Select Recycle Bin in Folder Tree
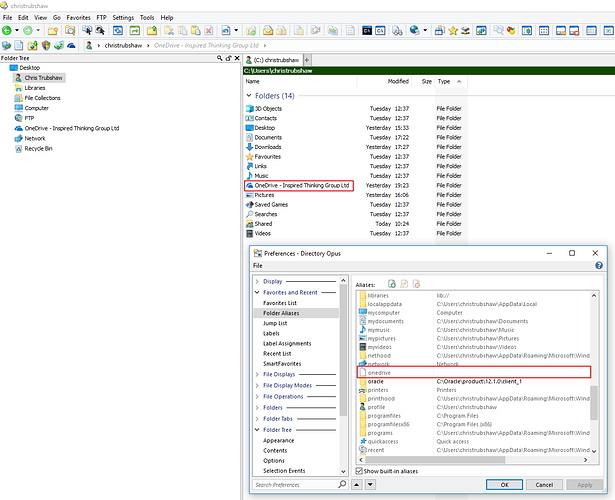This screenshot has height=500, width=615. [x=38, y=149]
